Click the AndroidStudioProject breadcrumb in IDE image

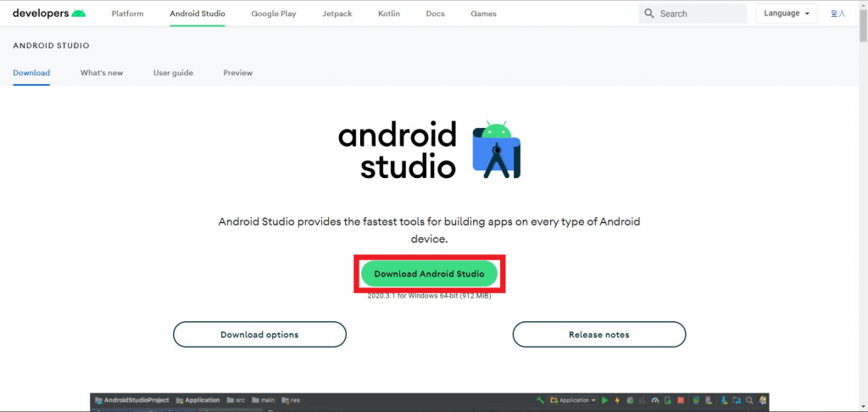(x=131, y=400)
